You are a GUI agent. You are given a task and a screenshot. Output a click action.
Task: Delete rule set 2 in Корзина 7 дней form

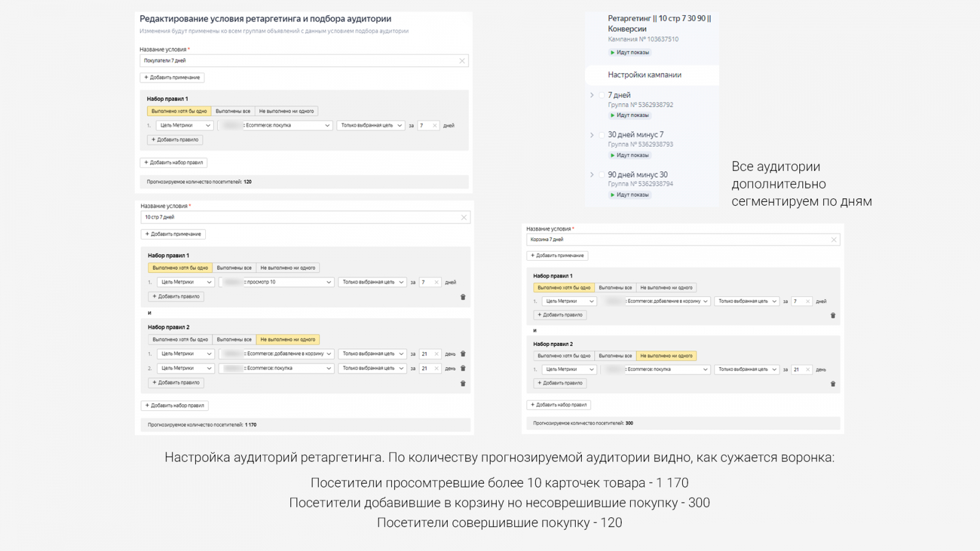(833, 384)
